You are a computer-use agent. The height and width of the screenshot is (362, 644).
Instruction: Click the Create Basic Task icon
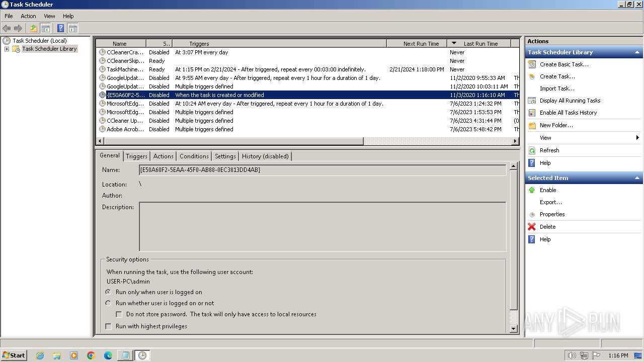coord(532,64)
